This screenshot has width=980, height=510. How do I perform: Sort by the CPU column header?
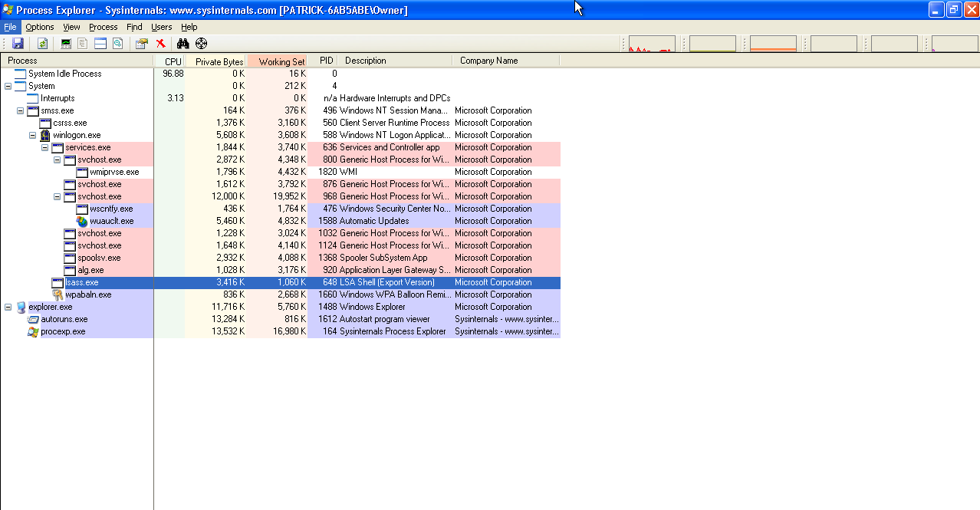click(x=169, y=61)
